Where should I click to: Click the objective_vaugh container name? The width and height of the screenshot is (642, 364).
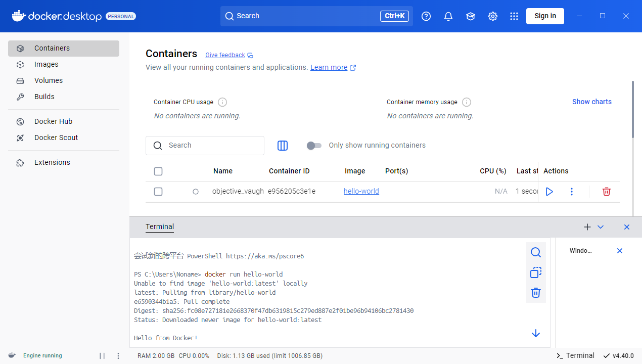pyautogui.click(x=238, y=192)
